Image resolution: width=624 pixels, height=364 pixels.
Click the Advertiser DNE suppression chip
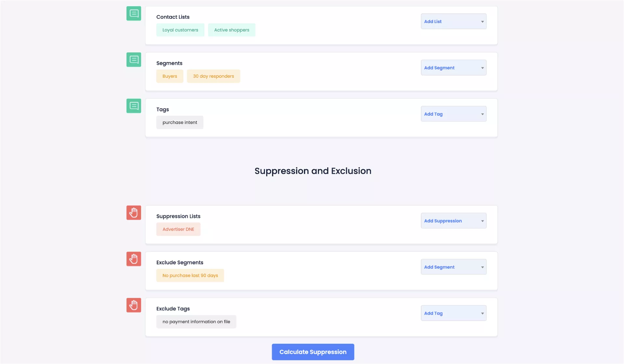coord(178,229)
